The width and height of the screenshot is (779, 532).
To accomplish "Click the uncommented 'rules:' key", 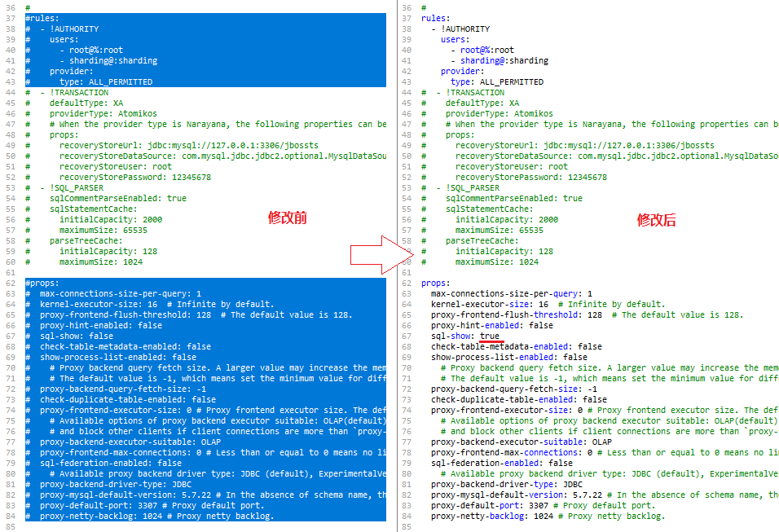I will pos(435,19).
